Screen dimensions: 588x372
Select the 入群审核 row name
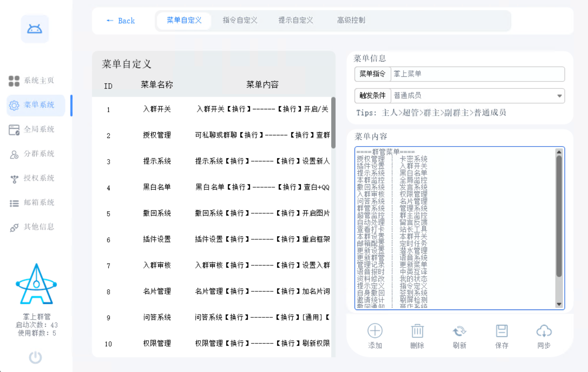[157, 265]
